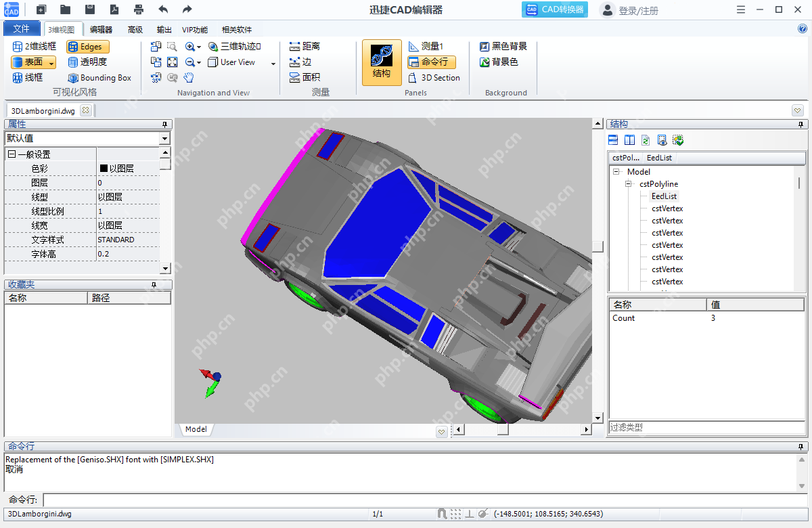Toggle the 测量1 measurement panel
This screenshot has width=812, height=528.
(426, 47)
